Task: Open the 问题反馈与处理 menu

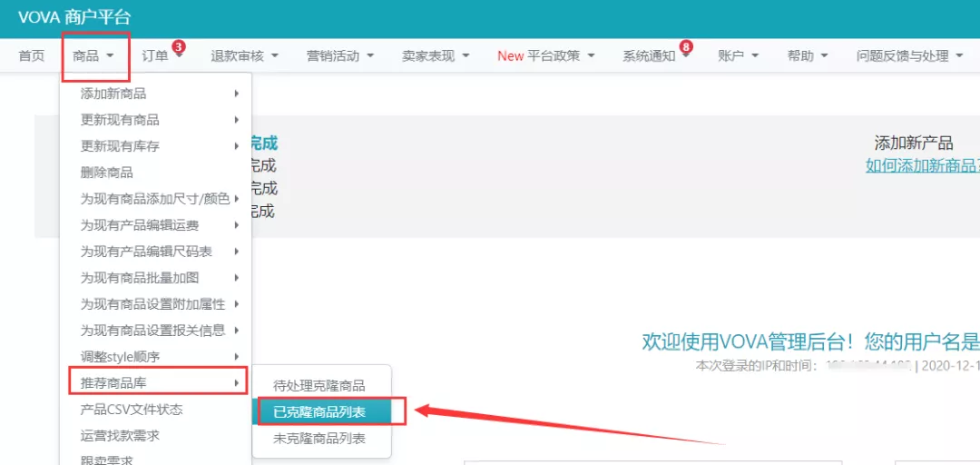Action: pos(910,55)
